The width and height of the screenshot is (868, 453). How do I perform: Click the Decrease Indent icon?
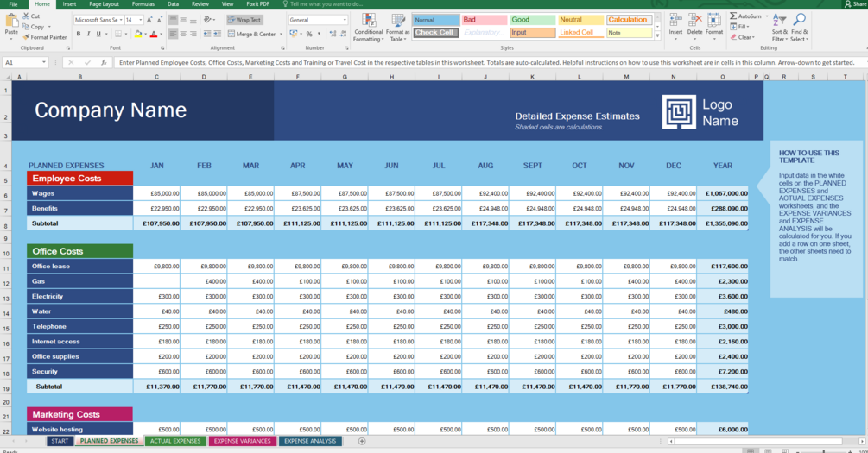[x=207, y=34]
